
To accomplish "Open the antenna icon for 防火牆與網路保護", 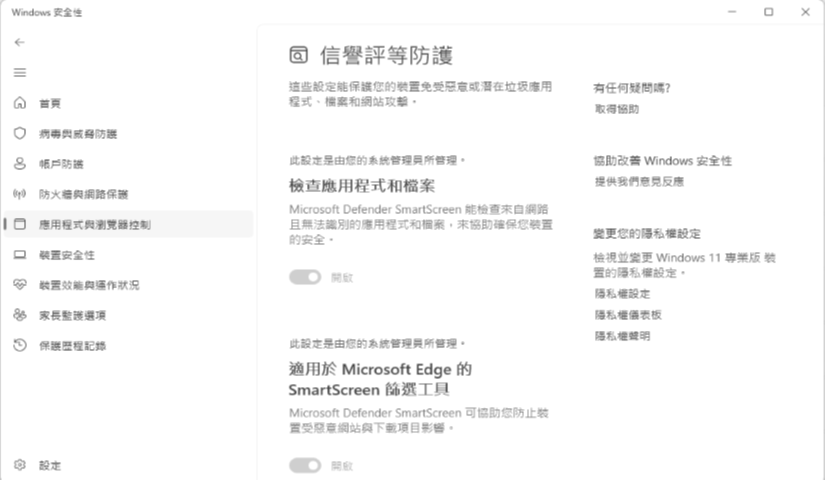I will pos(19,194).
